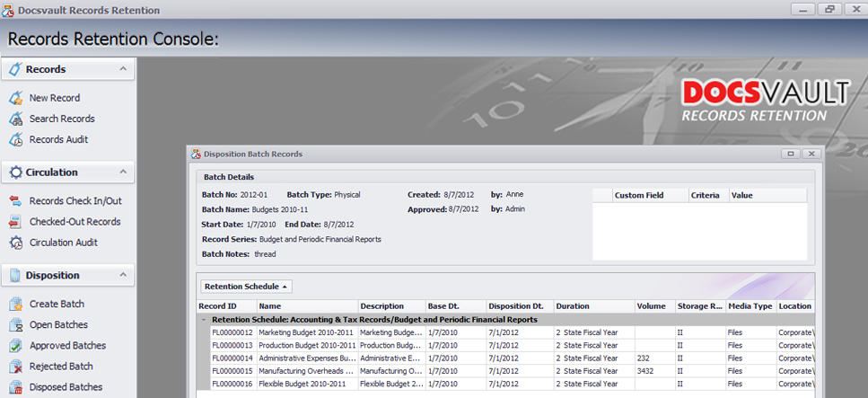The width and height of the screenshot is (868, 398).
Task: Sort by Record ID column header
Action: 227,306
